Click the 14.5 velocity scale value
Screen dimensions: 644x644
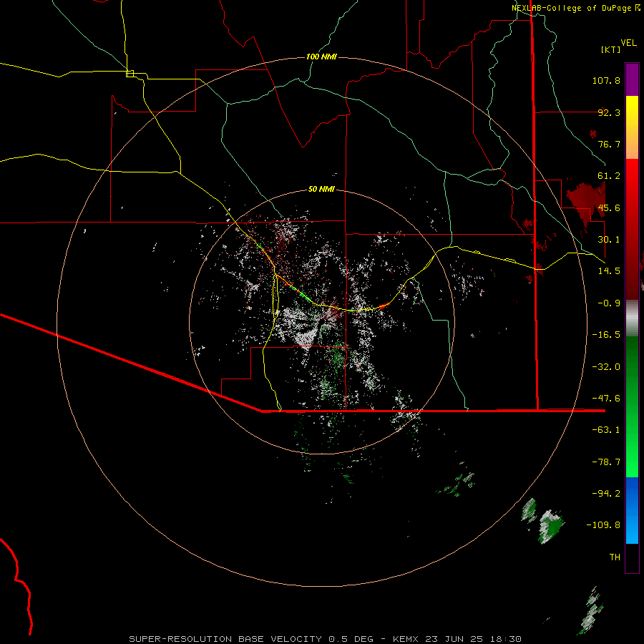coord(609,271)
